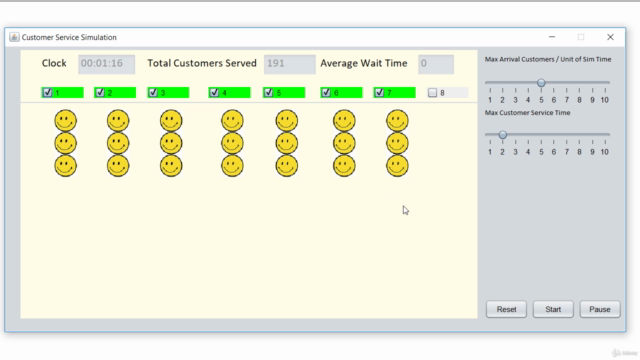Click the Java app icon in title bar
Viewport: 640px width, 360px height.
[x=14, y=37]
